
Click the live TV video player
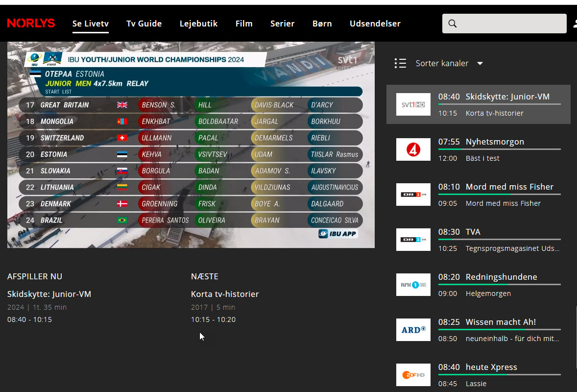tap(191, 145)
